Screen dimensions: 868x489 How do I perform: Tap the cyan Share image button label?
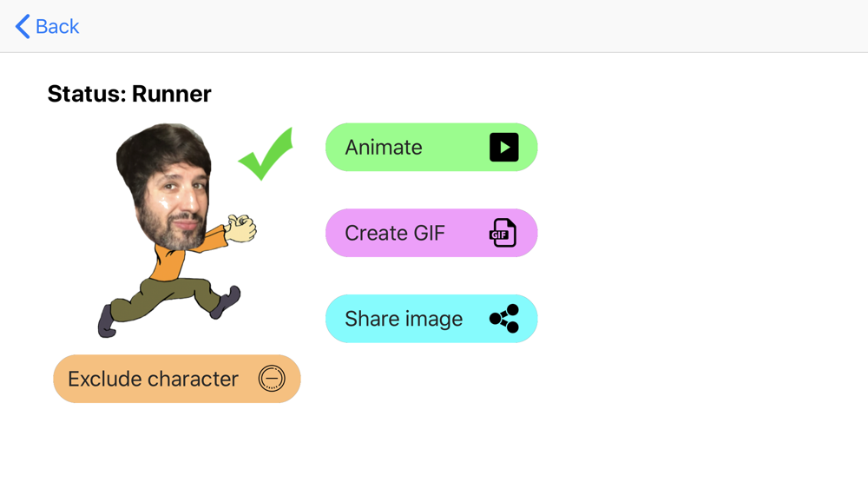[x=404, y=319]
